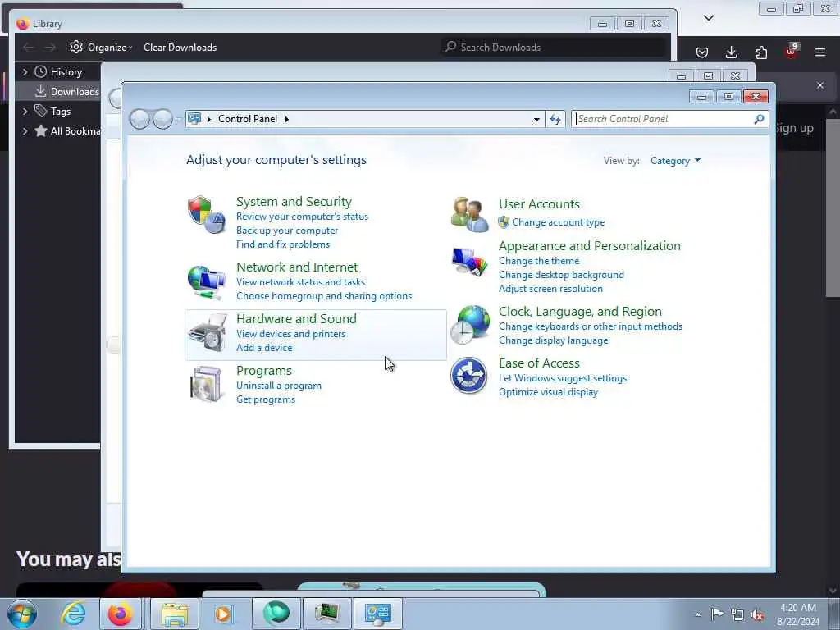This screenshot has height=630, width=840.
Task: Open the Hardware and Sound printer icon
Action: tap(208, 333)
